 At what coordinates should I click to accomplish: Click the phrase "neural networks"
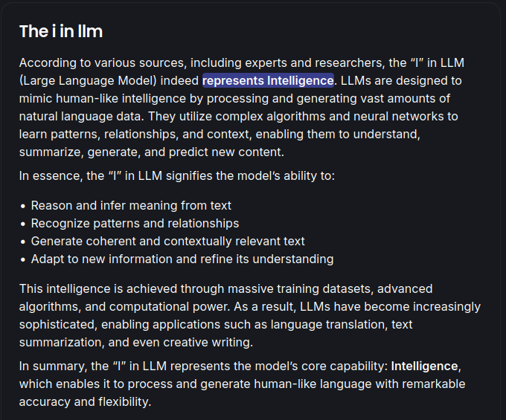click(411, 116)
